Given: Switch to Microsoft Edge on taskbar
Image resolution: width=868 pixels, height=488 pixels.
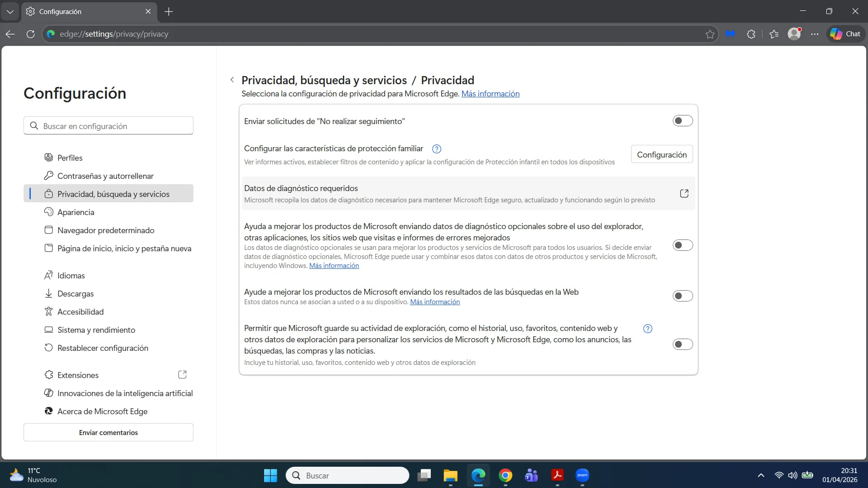Looking at the screenshot, I should tap(478, 475).
